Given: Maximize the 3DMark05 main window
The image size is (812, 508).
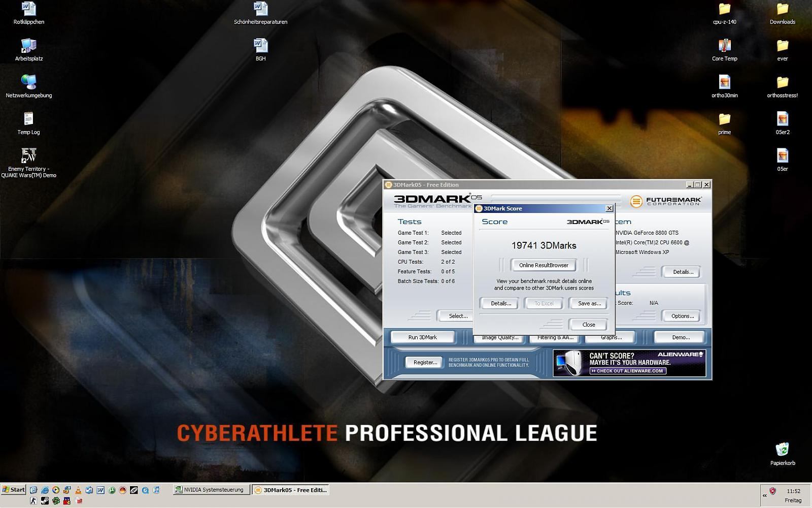Looking at the screenshot, I should tap(698, 185).
